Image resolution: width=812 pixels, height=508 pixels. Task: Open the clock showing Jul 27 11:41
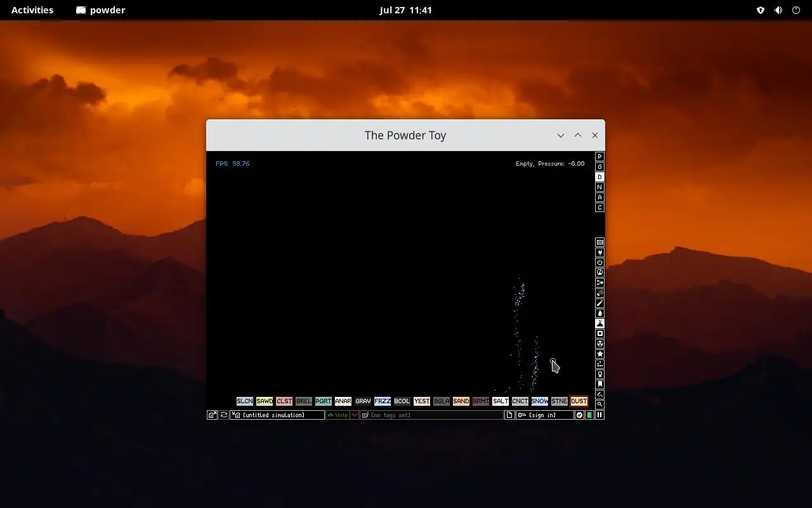tap(406, 10)
